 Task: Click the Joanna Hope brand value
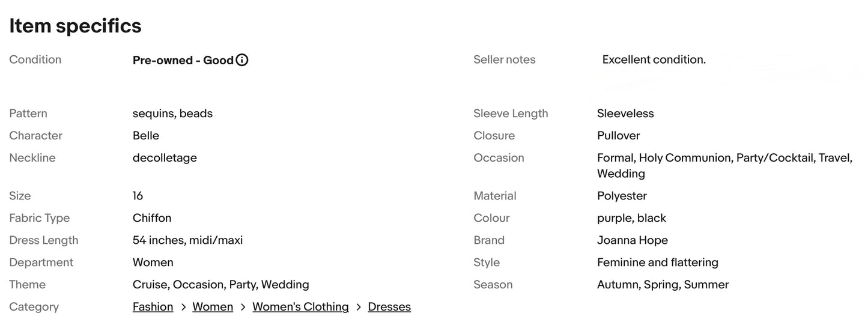click(632, 240)
